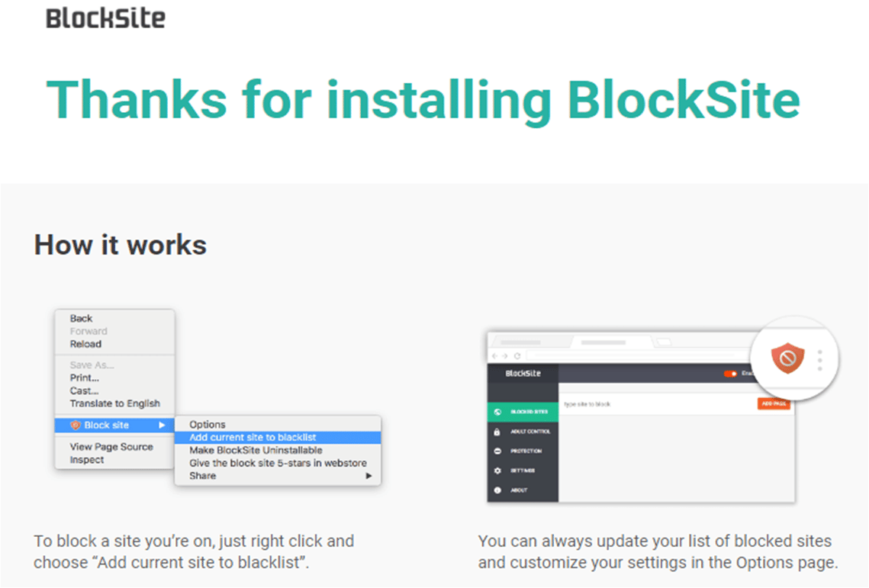The width and height of the screenshot is (869, 588).
Task: Toggle the orange Enable switch in BlockSite header
Action: tap(730, 374)
